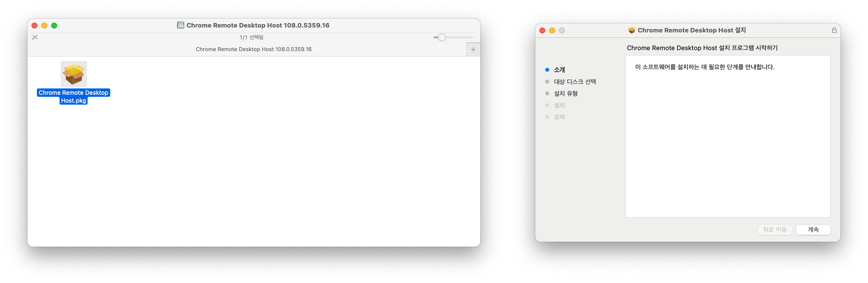Minimize the installer window with yellow button
This screenshot has height=283, width=868.
click(x=552, y=30)
